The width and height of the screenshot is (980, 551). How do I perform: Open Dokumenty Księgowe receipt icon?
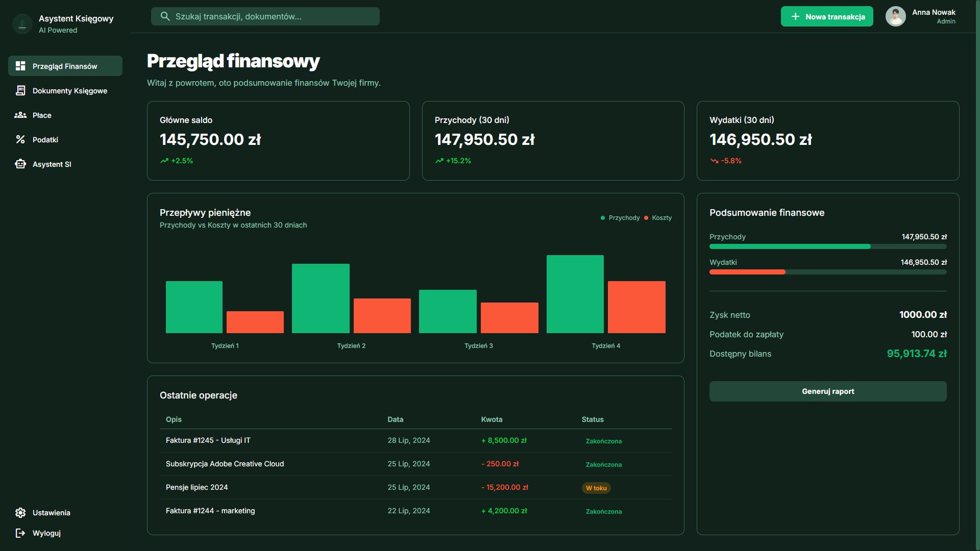click(20, 90)
